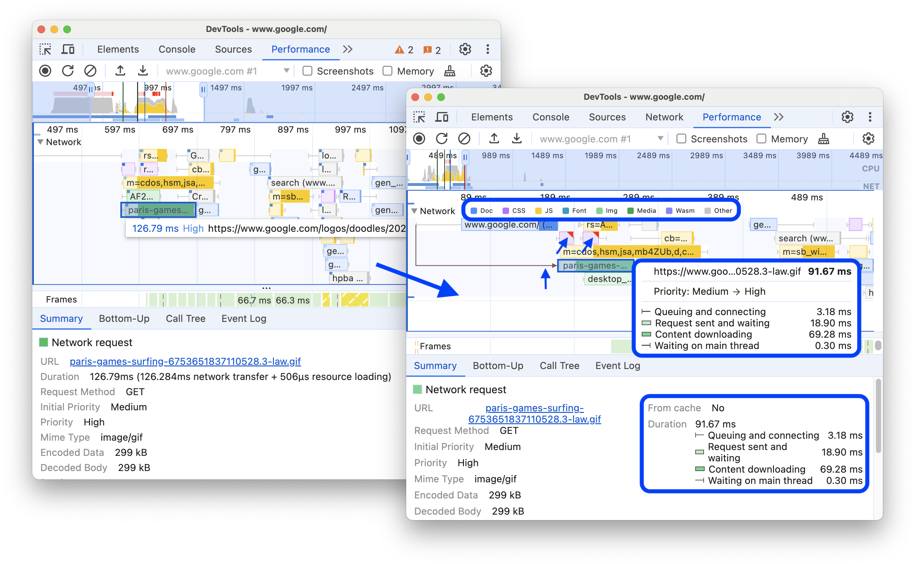Click the download performance profile icon

[144, 71]
